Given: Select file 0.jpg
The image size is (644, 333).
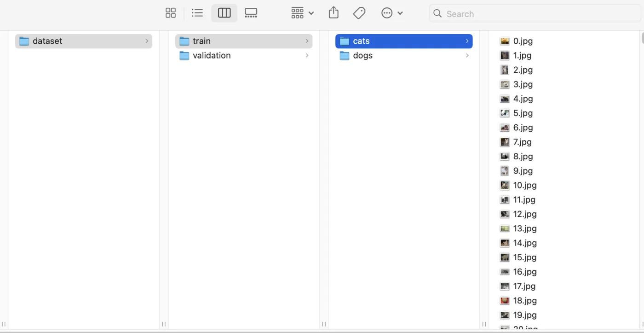Looking at the screenshot, I should pyautogui.click(x=523, y=41).
